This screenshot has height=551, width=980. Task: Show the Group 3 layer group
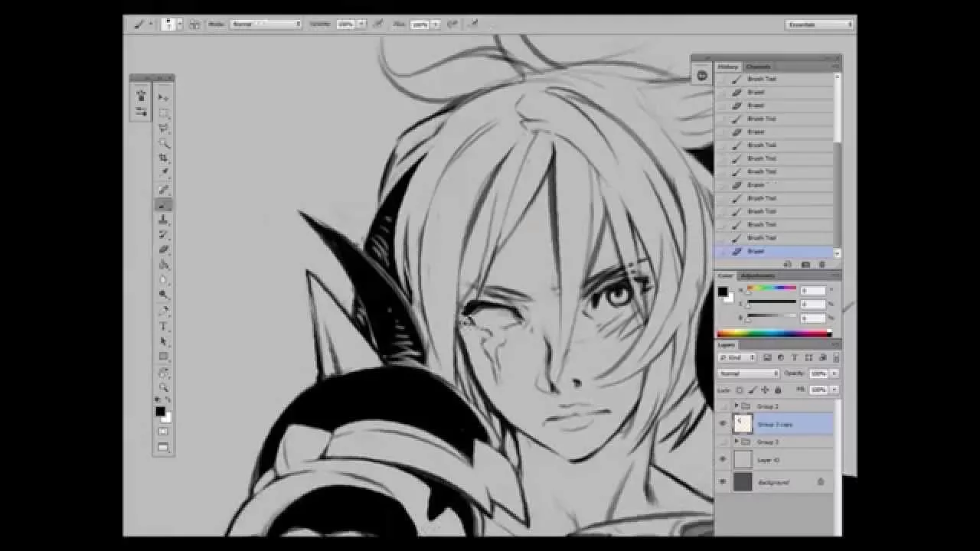point(722,442)
